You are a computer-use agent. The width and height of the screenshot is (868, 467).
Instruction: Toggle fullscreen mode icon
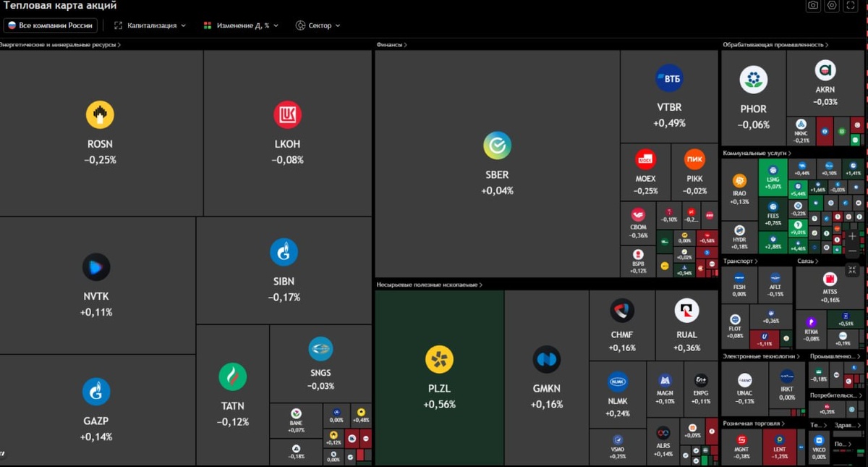tap(851, 6)
